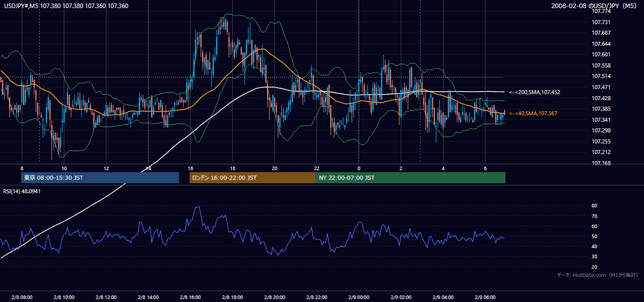Image resolution: width=644 pixels, height=302 pixels.
Task: Select bottom time label 2/8 16:00
Action: [190, 297]
